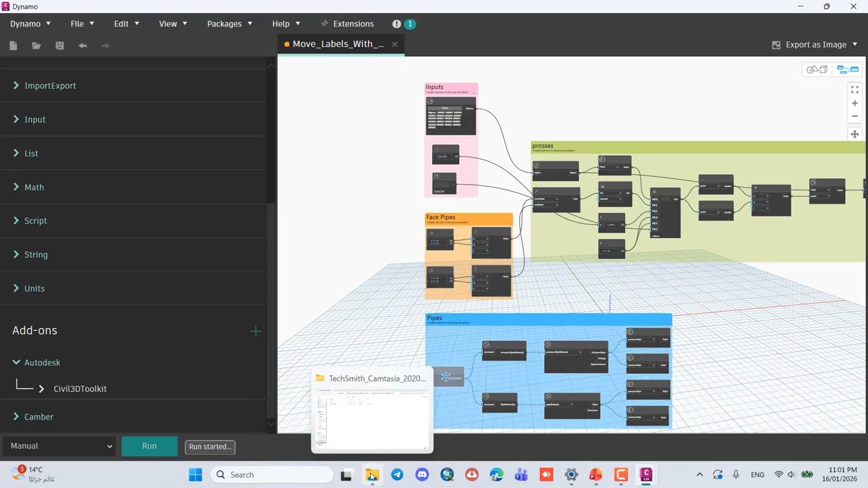Image resolution: width=868 pixels, height=488 pixels.
Task: Open Microsoft Edge from the taskbar
Action: click(496, 474)
